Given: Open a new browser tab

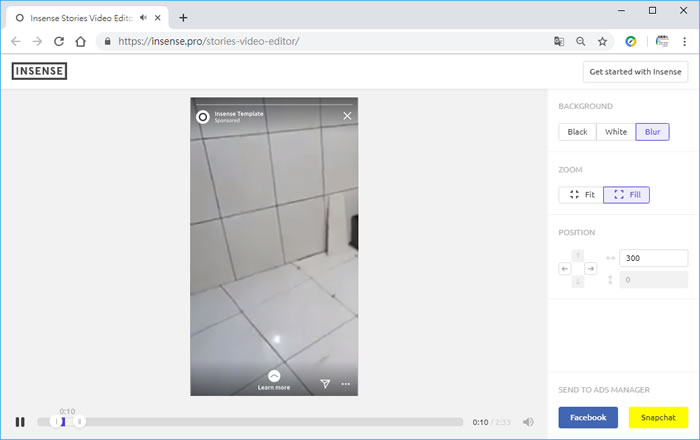Looking at the screenshot, I should 183,18.
